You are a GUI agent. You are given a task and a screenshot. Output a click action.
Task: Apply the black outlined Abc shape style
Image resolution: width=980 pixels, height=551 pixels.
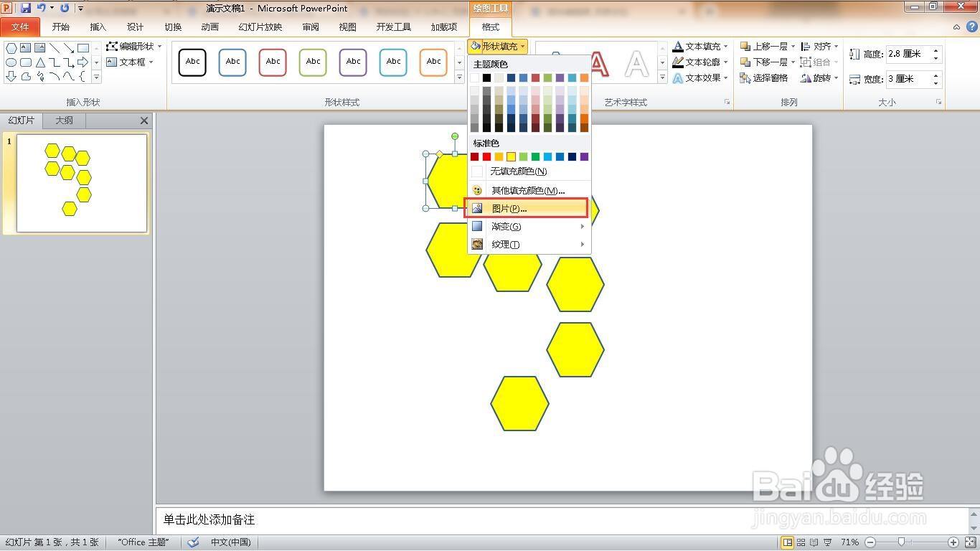coord(192,62)
